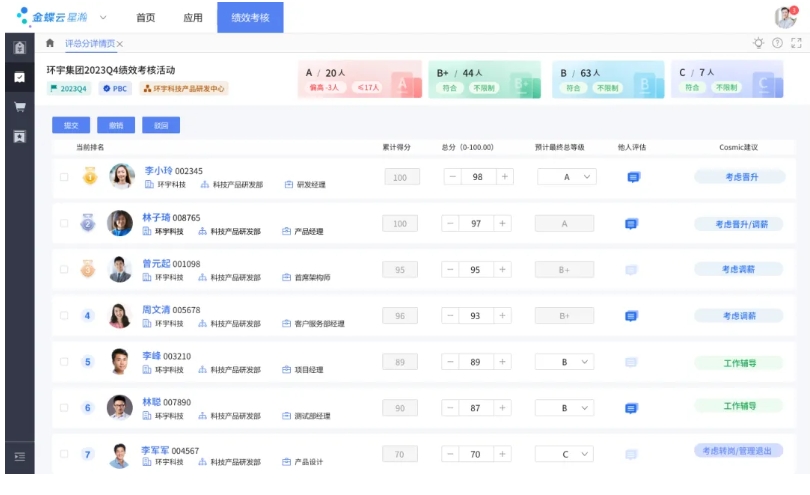View peer comments for 林子琦

(x=631, y=224)
